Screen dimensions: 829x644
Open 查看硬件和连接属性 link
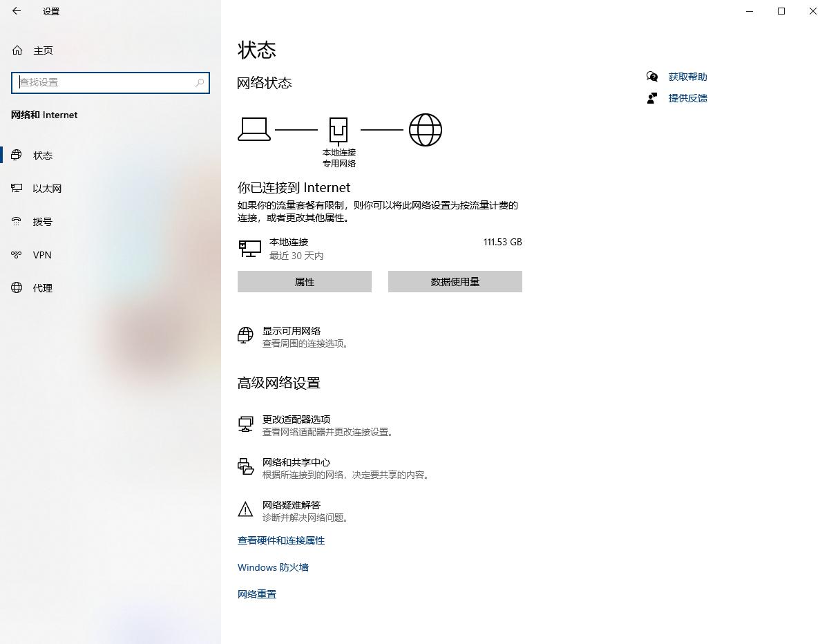[x=280, y=540]
